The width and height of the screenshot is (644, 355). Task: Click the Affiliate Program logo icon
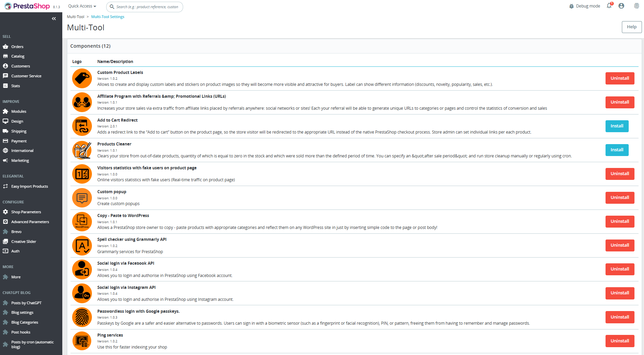82,102
